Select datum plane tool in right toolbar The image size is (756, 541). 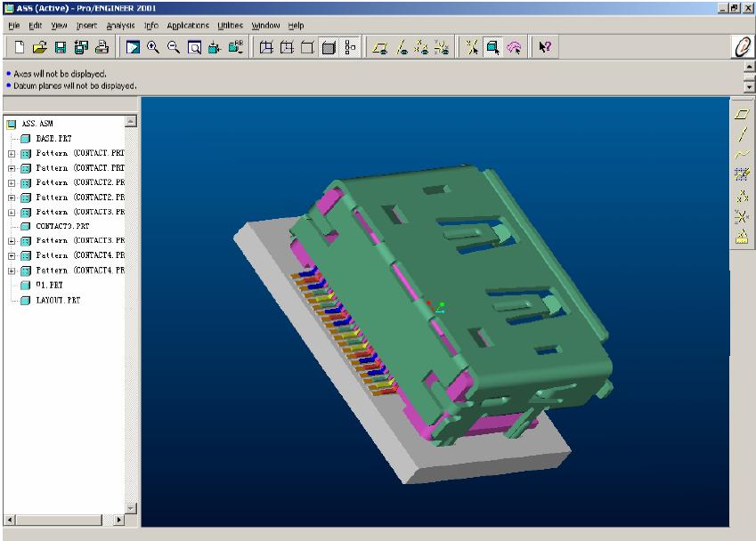tap(741, 114)
